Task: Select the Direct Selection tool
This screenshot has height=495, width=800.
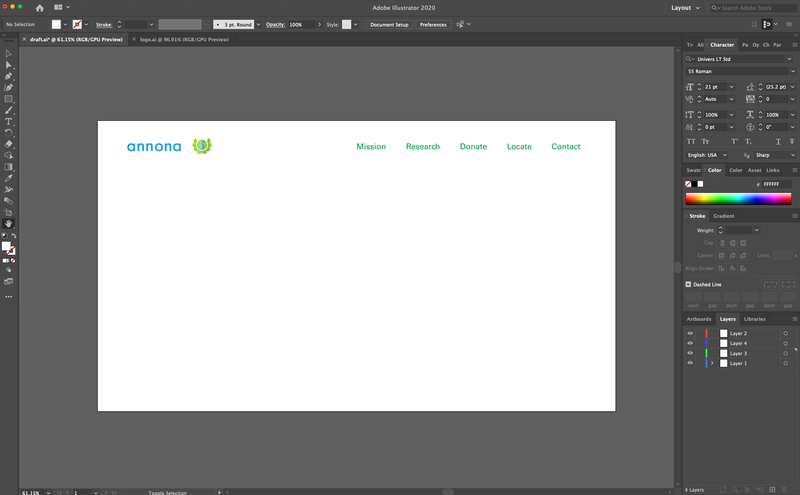Action: [8, 65]
